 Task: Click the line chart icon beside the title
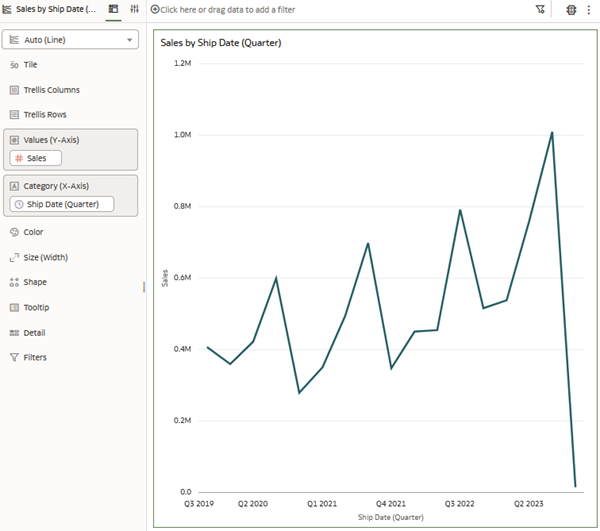coord(7,9)
